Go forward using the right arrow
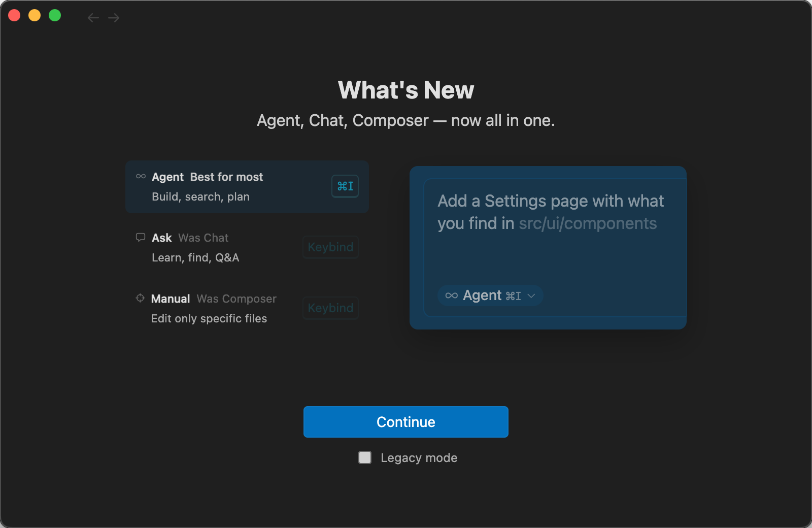Screen dimensions: 812x528 (x=114, y=18)
